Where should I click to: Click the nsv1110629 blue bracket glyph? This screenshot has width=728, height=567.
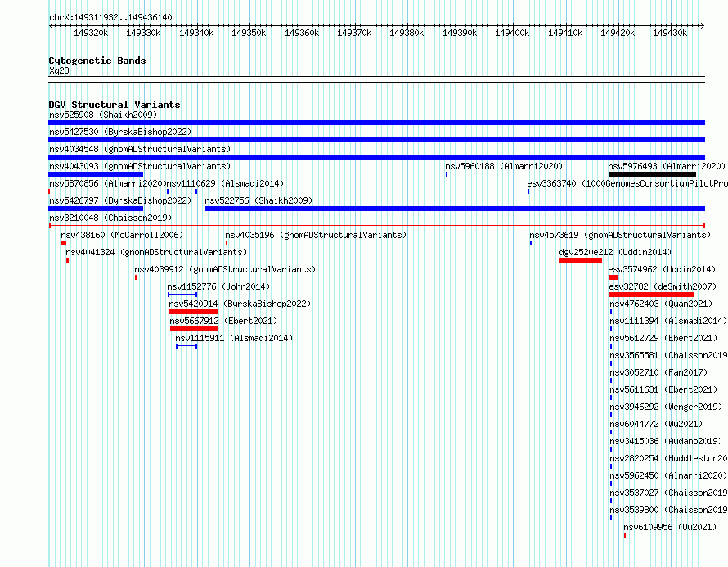click(x=182, y=191)
